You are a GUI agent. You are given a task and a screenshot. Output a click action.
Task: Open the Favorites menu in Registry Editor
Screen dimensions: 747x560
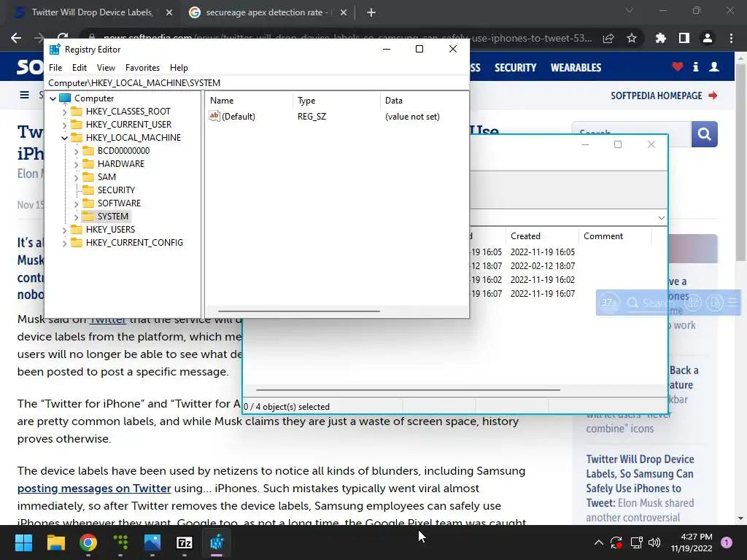tap(142, 68)
